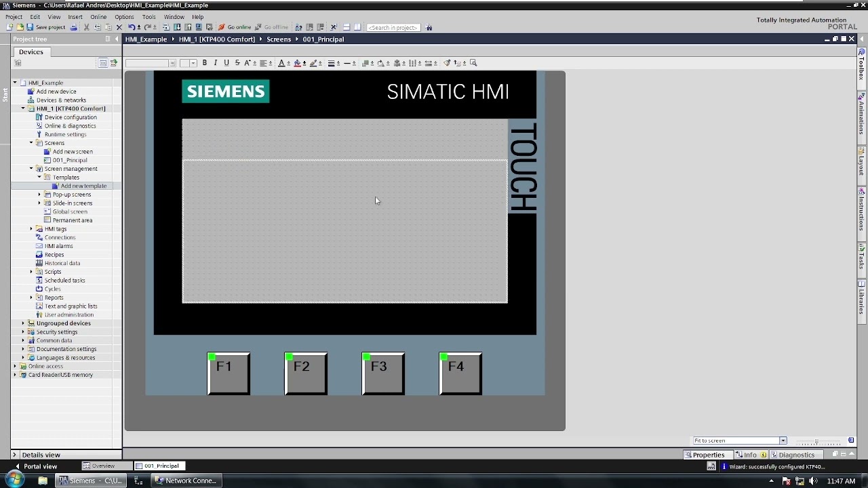The width and height of the screenshot is (868, 488).
Task: Click the New project icon
Action: click(9, 27)
